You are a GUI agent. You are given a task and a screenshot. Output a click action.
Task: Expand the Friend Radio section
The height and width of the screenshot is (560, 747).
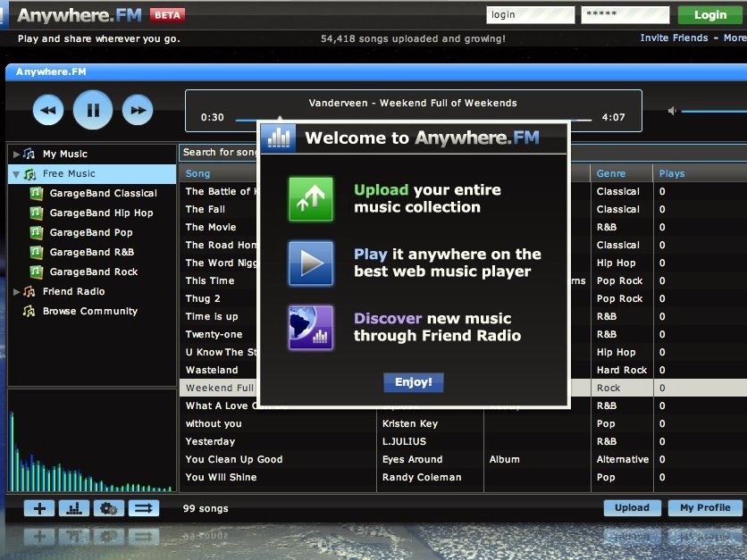(x=16, y=292)
